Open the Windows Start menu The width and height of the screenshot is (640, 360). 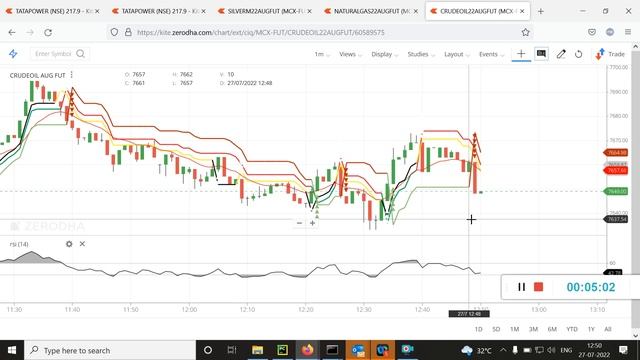coord(12,350)
